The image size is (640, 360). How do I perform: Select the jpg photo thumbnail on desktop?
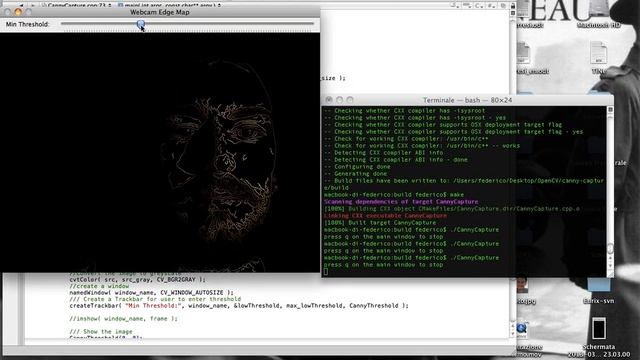[522, 284]
